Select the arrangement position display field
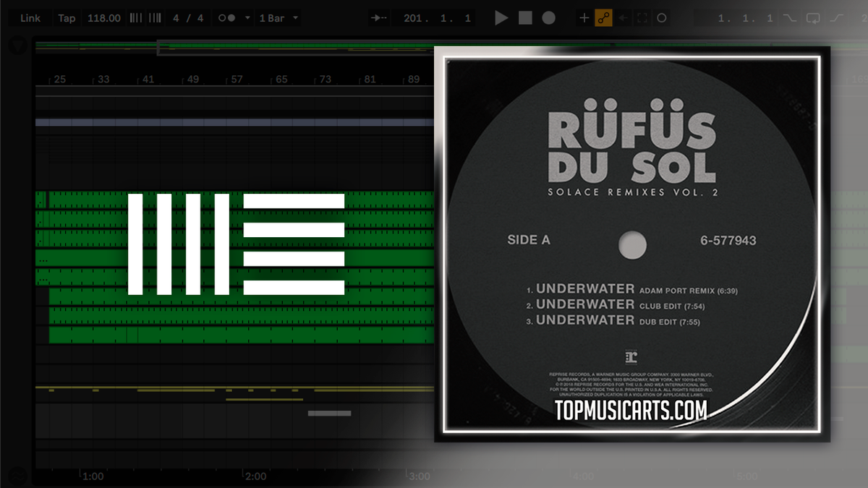The height and width of the screenshot is (488, 868). 434,17
